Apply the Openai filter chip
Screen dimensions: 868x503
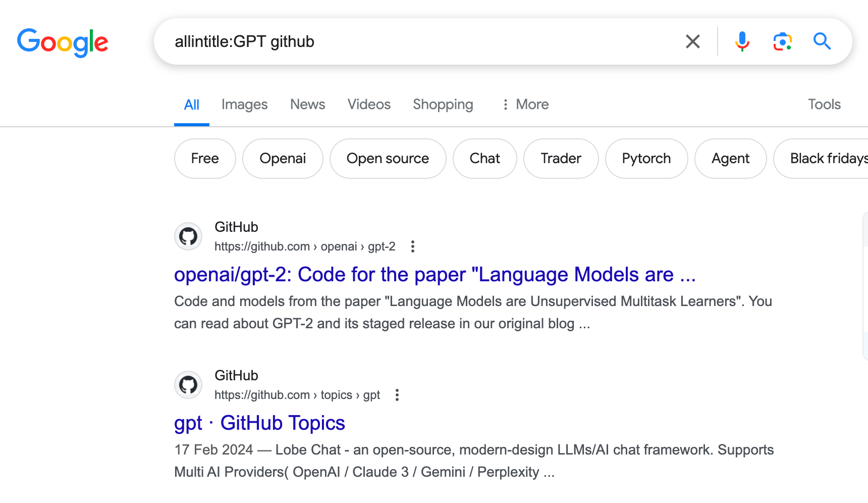[283, 159]
